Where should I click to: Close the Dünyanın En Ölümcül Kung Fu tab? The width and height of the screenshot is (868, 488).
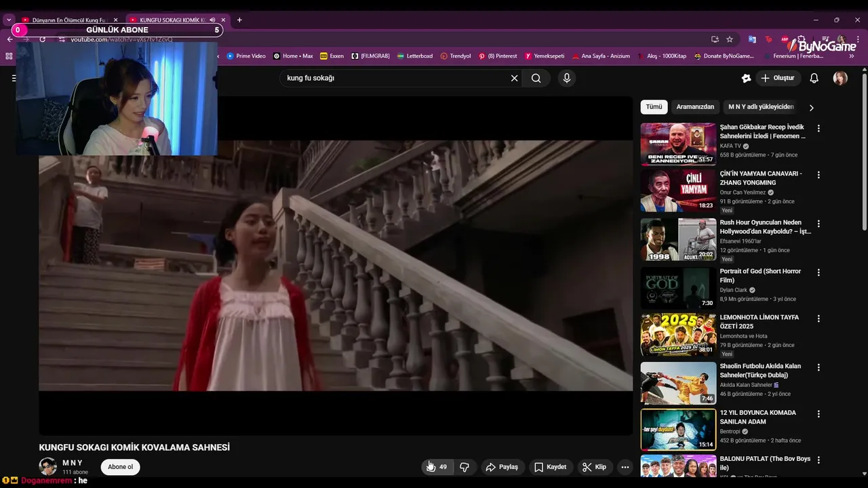click(x=115, y=20)
